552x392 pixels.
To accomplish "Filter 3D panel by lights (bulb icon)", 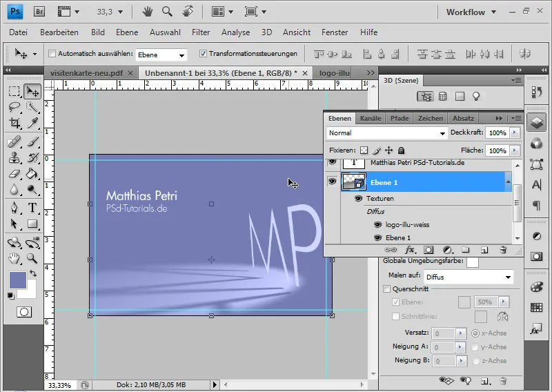I will click(476, 97).
